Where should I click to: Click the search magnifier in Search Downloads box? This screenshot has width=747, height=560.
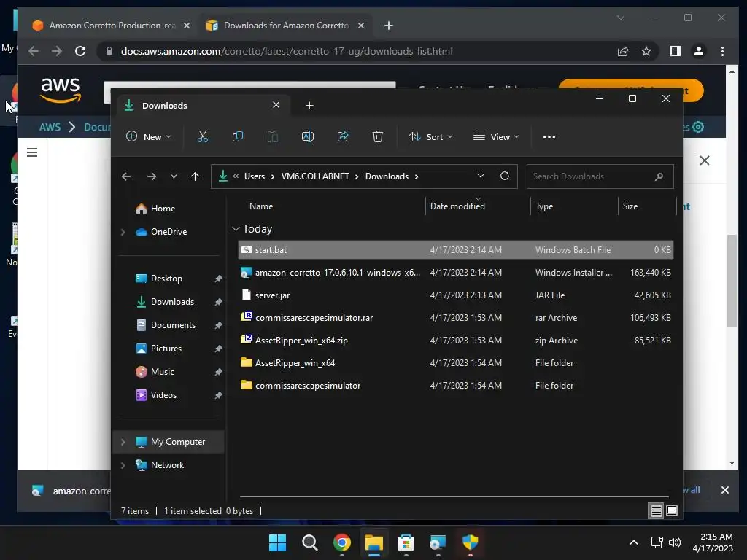click(659, 176)
